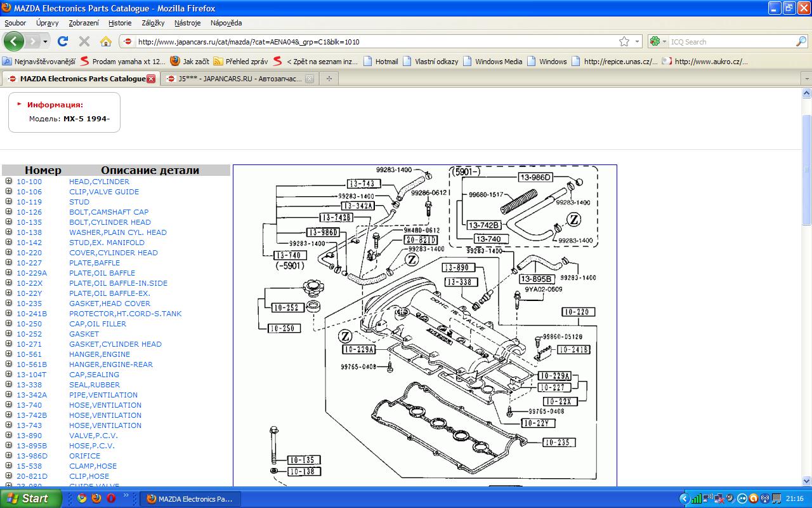The image size is (812, 508).
Task: Open the Soubor menu
Action: tap(15, 23)
